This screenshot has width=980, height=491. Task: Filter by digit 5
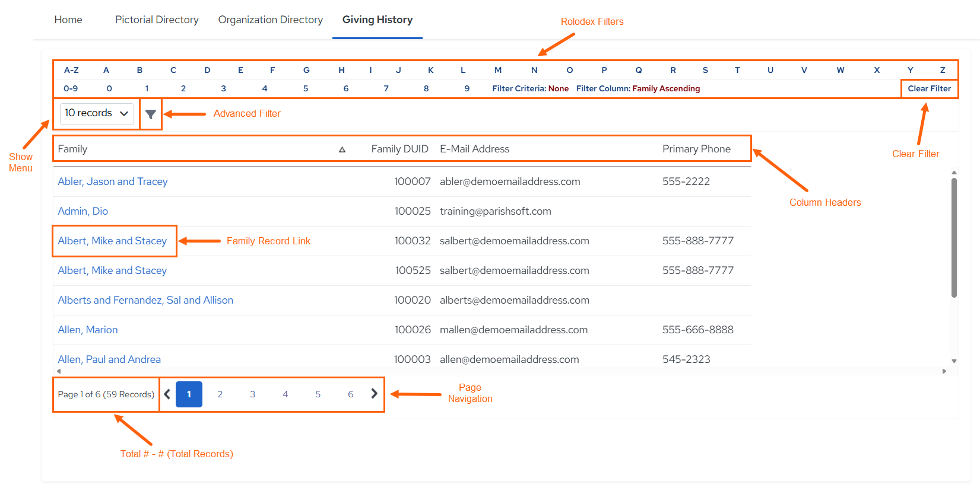pos(306,88)
